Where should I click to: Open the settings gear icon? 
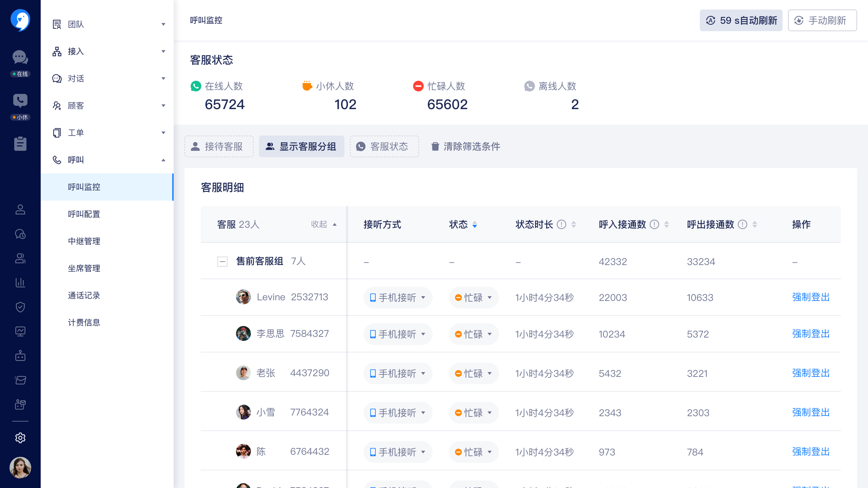pos(20,438)
